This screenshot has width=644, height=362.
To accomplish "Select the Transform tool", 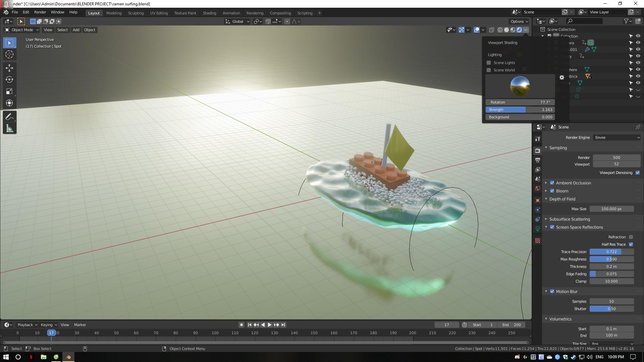I will coord(9,103).
